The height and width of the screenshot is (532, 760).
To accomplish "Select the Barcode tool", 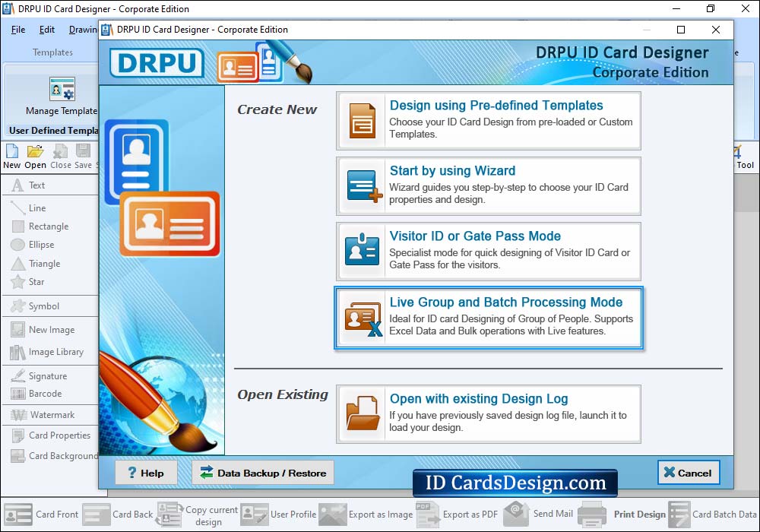I will pos(36,394).
